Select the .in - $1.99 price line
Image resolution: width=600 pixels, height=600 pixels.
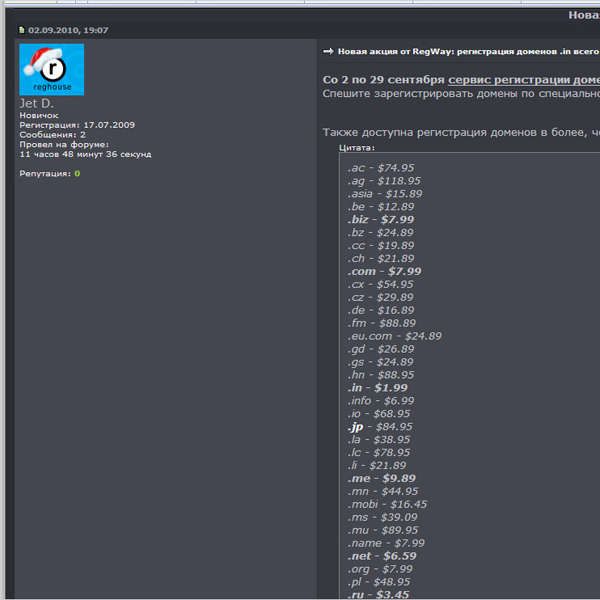coord(377,387)
